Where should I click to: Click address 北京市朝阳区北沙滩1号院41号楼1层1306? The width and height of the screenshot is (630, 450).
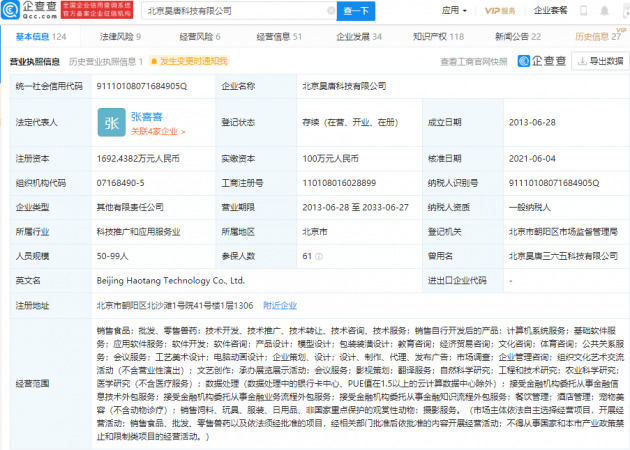tap(175, 306)
